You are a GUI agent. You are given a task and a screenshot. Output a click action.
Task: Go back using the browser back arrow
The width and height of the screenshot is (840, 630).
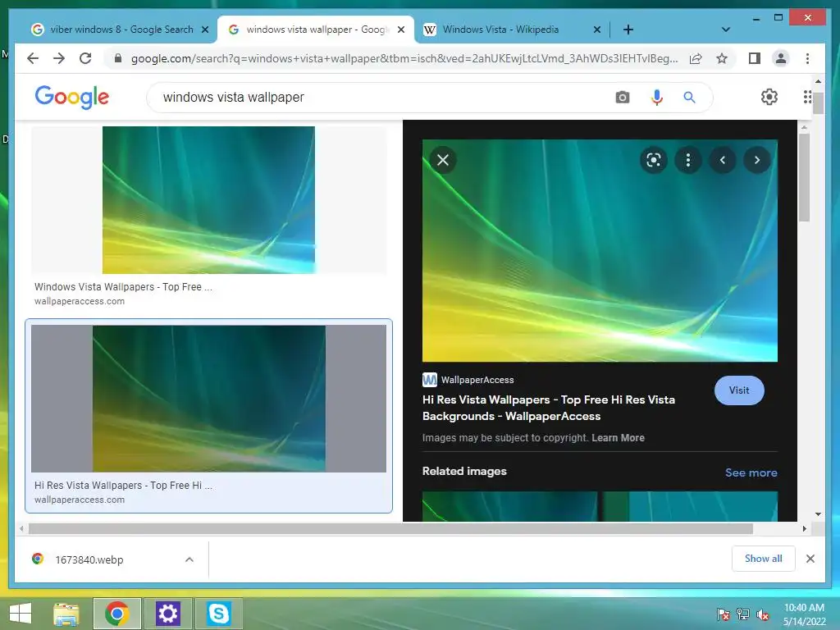33,58
